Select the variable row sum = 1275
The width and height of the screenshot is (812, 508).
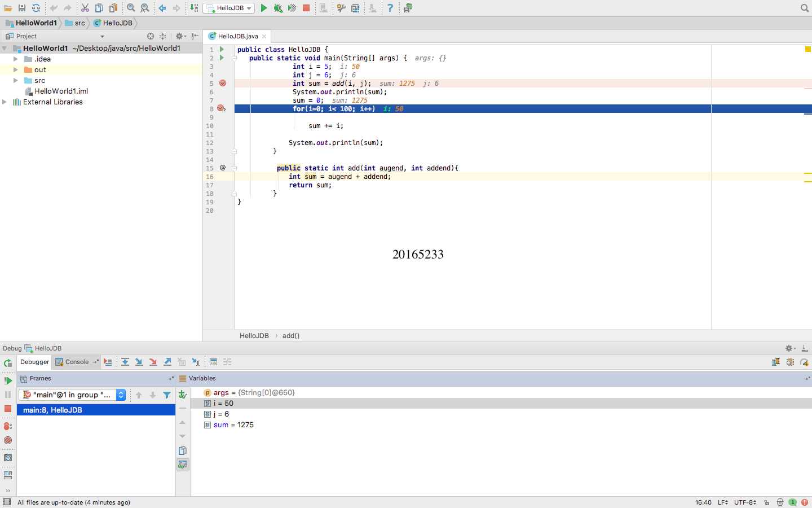tap(501, 425)
